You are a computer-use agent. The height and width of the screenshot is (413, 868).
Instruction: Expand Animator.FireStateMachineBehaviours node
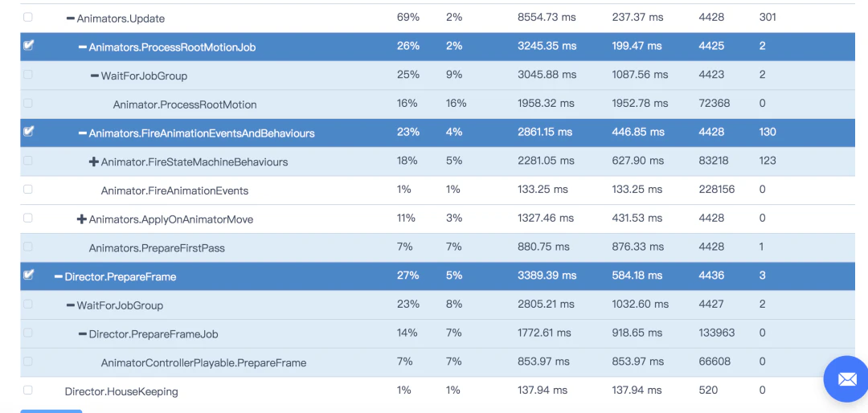(x=94, y=162)
